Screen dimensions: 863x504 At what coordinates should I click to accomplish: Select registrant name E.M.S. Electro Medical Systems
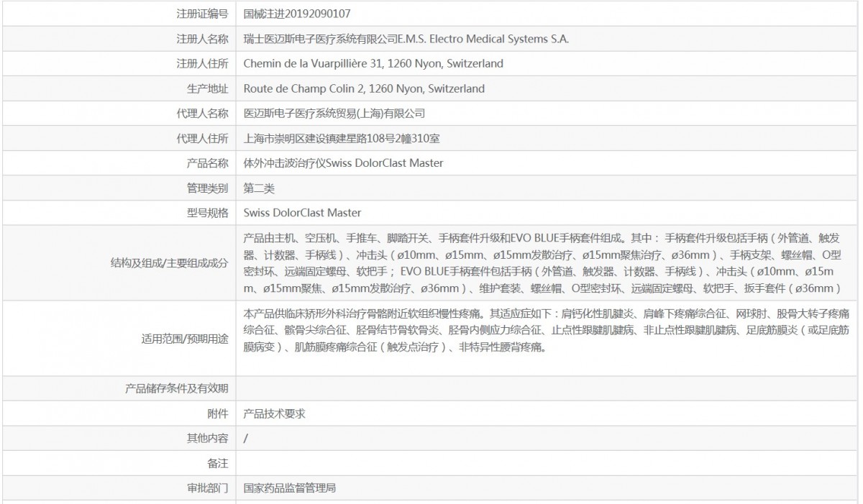click(x=406, y=39)
